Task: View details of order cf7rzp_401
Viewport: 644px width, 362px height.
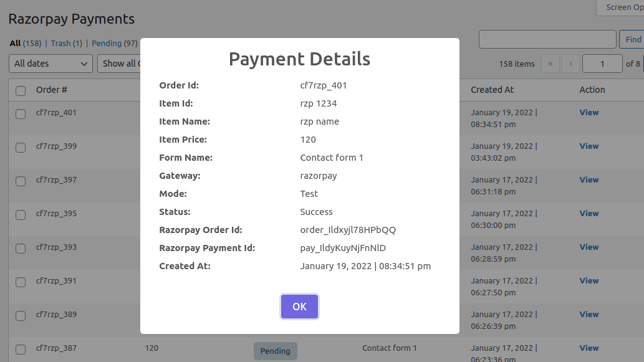Action: (589, 112)
